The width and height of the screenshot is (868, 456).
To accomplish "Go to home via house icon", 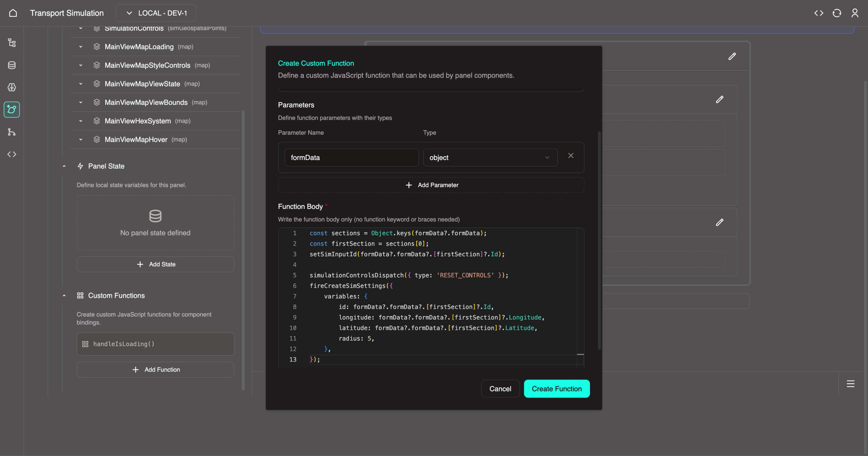I will click(13, 13).
